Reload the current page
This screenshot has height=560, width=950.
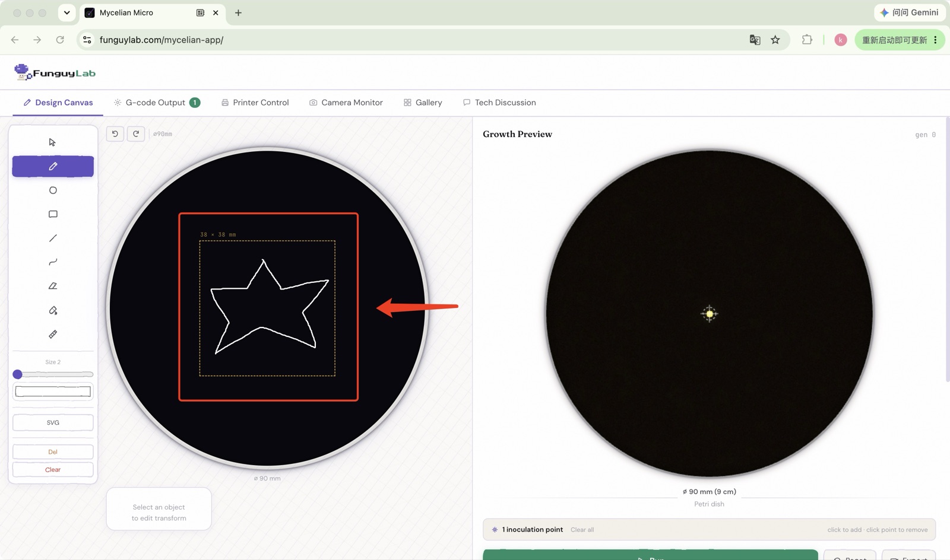click(x=60, y=40)
